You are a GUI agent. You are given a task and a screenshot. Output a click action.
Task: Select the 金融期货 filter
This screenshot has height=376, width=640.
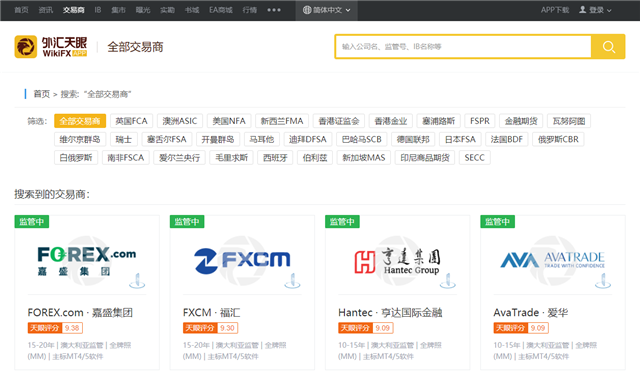521,121
